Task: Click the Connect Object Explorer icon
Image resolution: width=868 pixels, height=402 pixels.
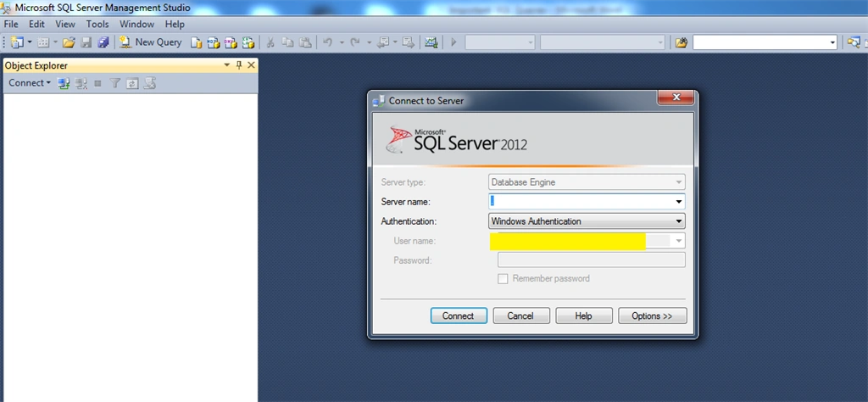Action: [64, 83]
